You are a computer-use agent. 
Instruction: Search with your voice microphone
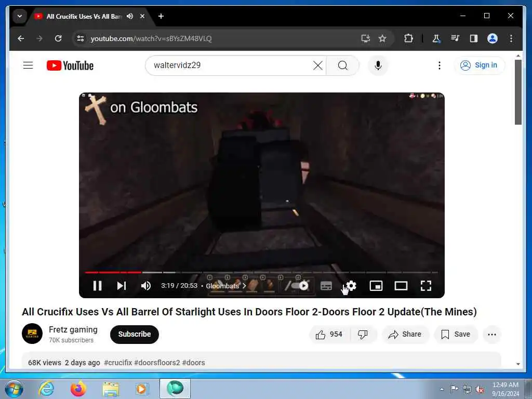[x=378, y=65]
